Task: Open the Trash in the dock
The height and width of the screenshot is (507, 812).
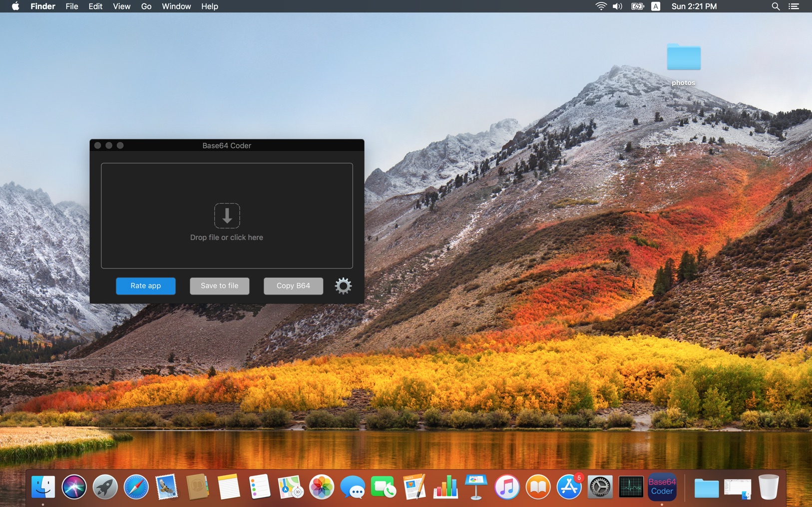Action: [x=768, y=487]
